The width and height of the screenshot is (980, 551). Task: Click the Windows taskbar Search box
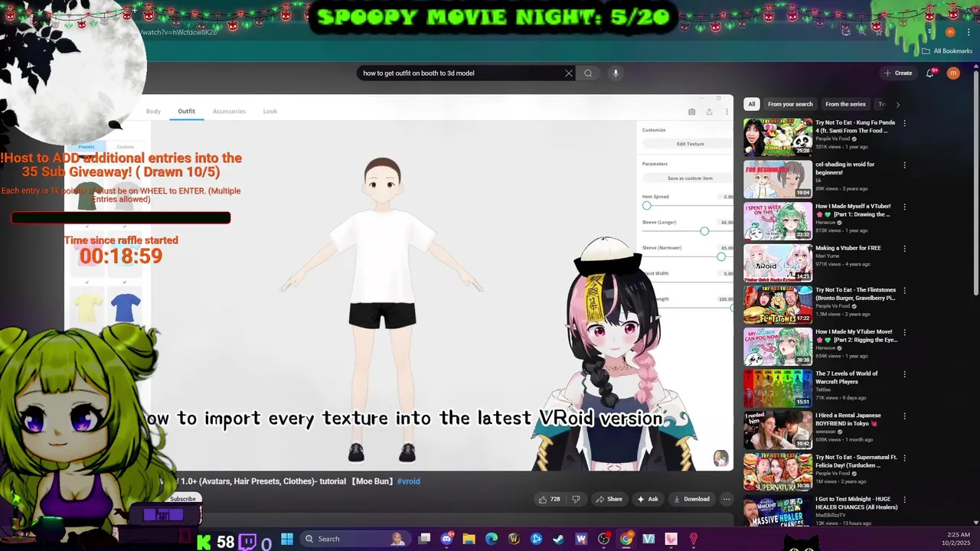[354, 539]
